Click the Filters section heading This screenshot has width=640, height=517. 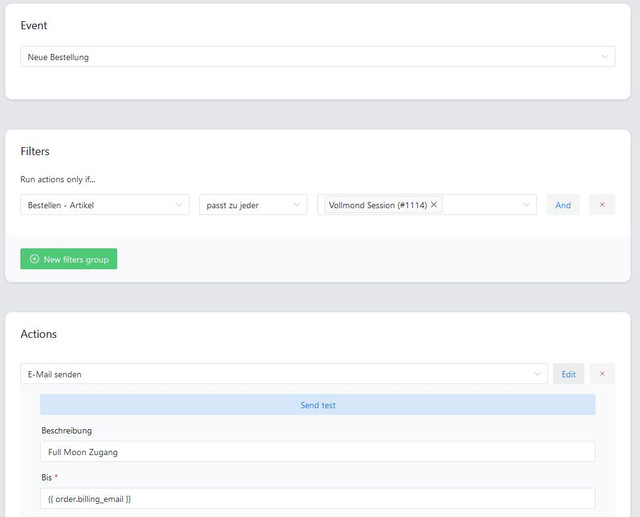click(35, 151)
